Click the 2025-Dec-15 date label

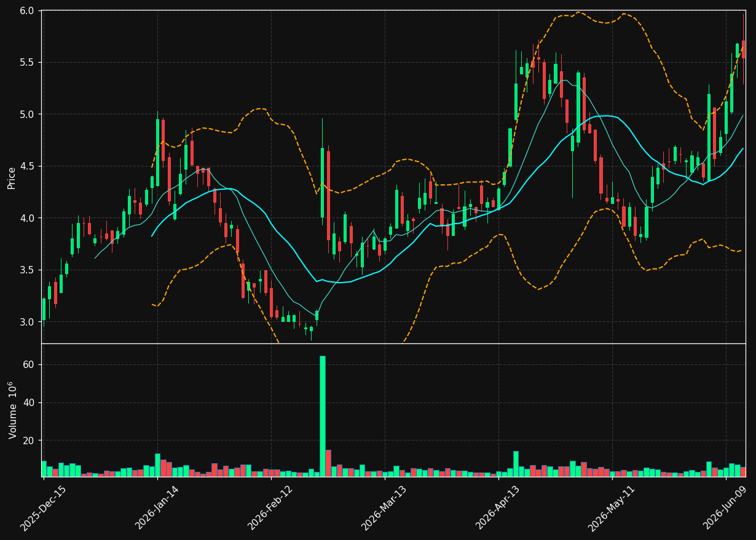(43, 508)
